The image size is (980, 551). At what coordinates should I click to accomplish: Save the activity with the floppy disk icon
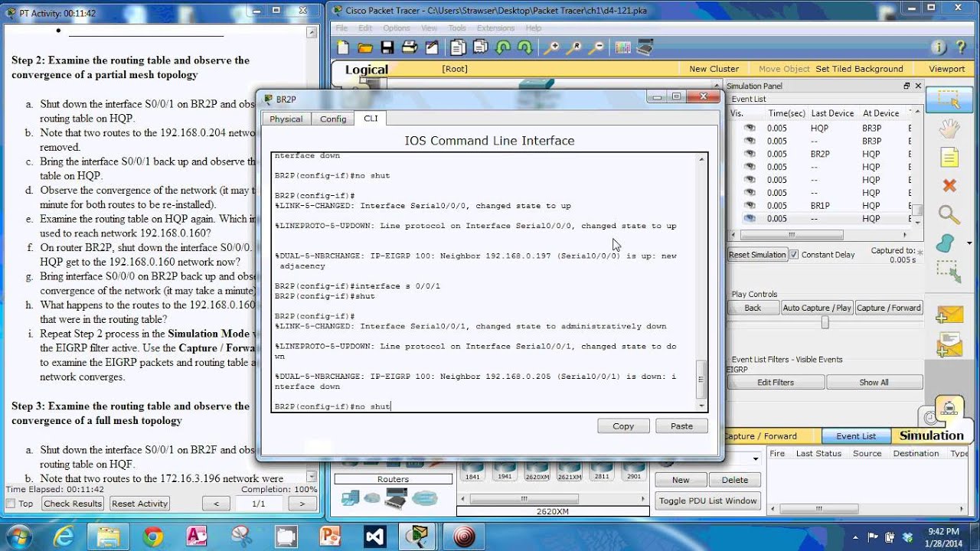[387, 47]
